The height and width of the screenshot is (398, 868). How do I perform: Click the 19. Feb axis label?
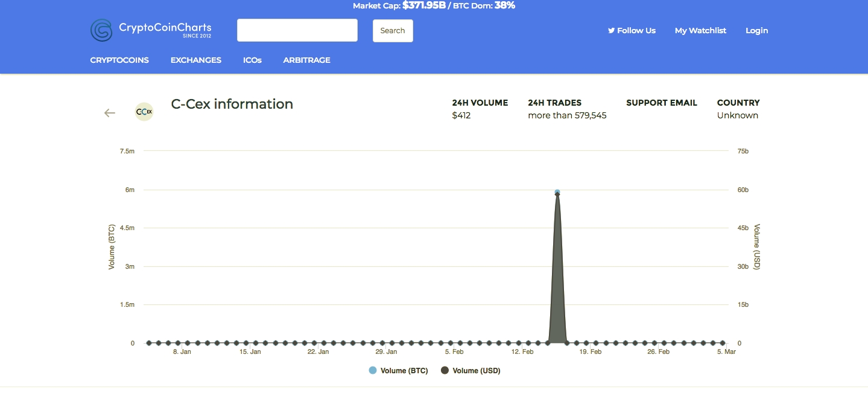(x=591, y=351)
